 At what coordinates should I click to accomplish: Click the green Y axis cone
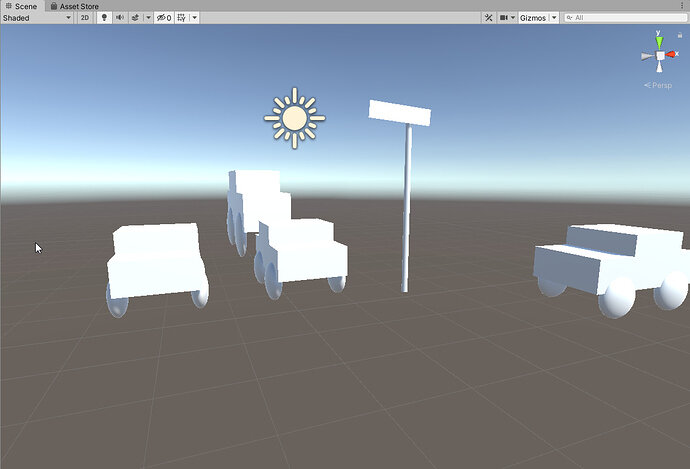(x=659, y=42)
